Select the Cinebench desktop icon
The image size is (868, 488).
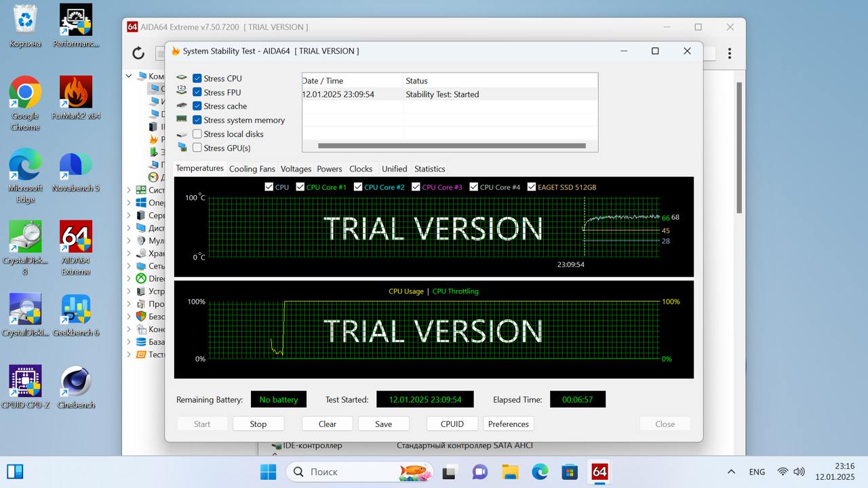pos(76,388)
